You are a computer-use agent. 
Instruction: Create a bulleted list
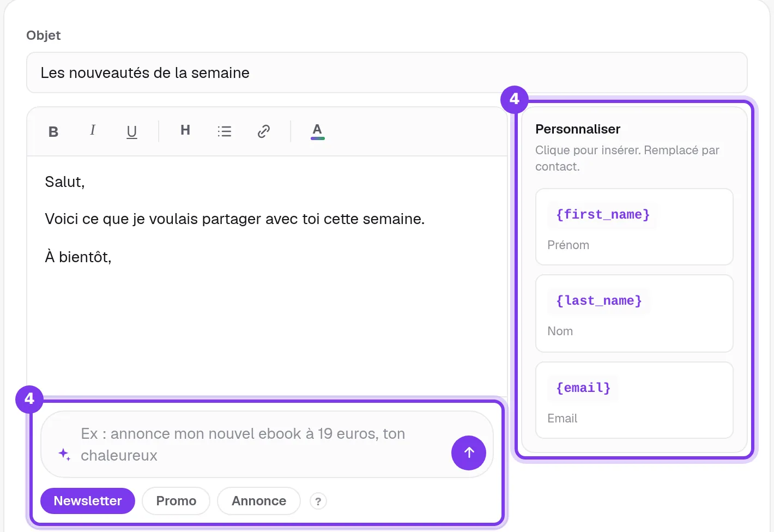pos(225,131)
